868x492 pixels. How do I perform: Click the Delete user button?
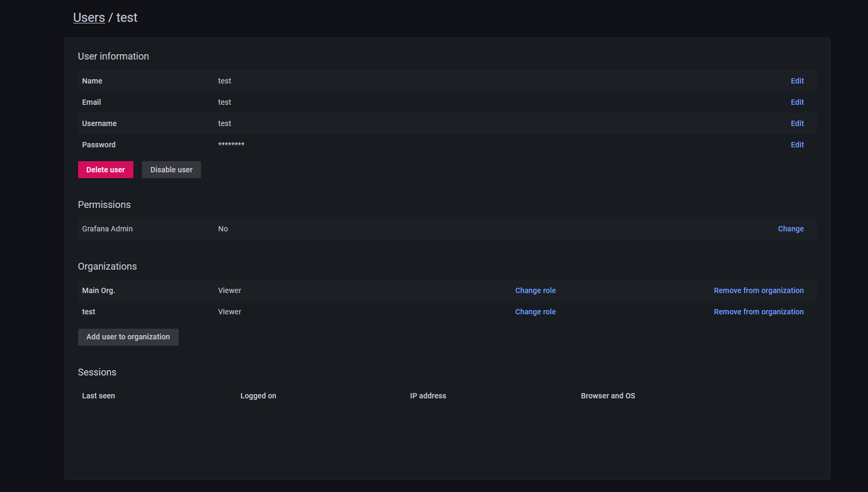click(105, 169)
